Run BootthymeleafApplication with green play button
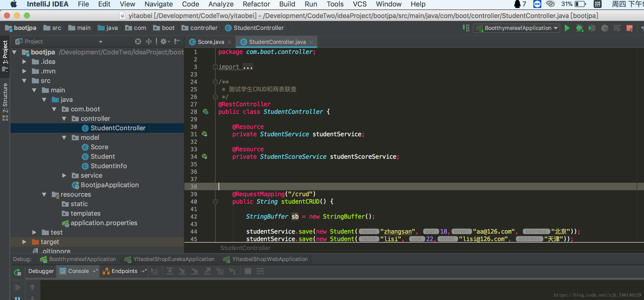644x300 pixels. (x=567, y=28)
